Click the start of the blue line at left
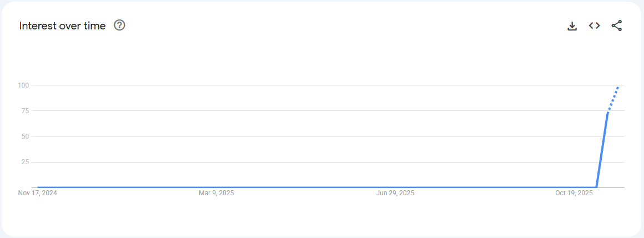This screenshot has height=238, width=644. coord(38,188)
